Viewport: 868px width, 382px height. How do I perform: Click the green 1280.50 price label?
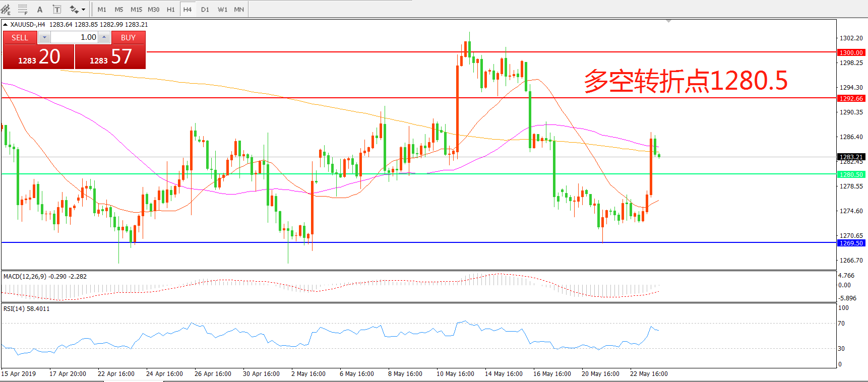pos(851,174)
